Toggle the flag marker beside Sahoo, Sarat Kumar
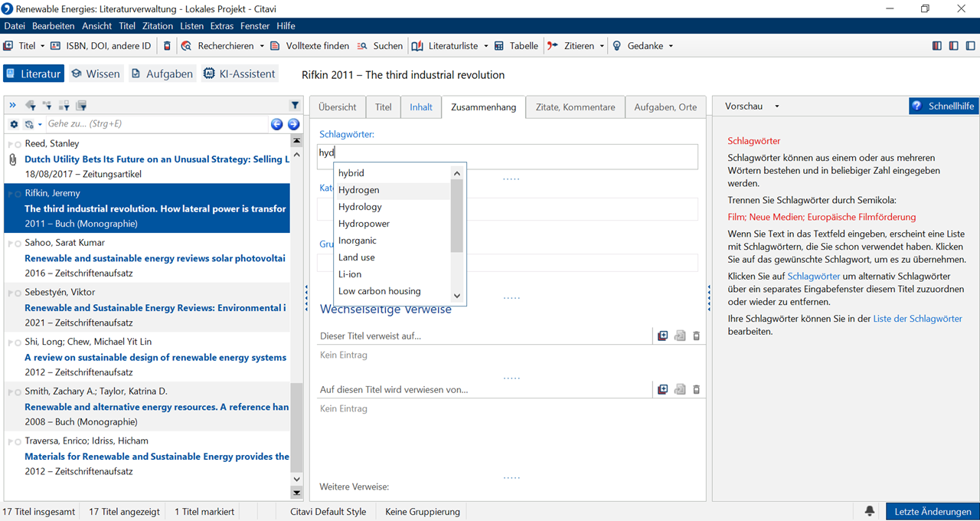Image resolution: width=980 pixels, height=521 pixels. [x=9, y=244]
